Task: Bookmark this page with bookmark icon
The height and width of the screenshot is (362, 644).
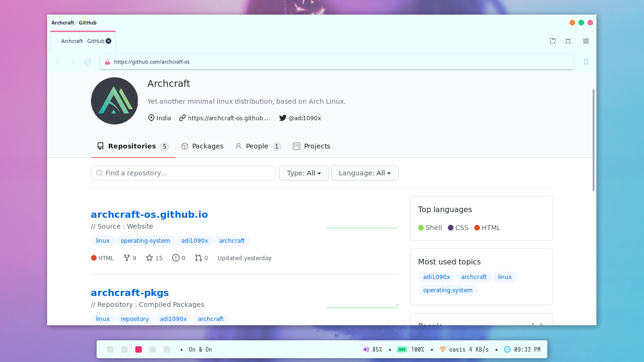Action: pos(586,62)
